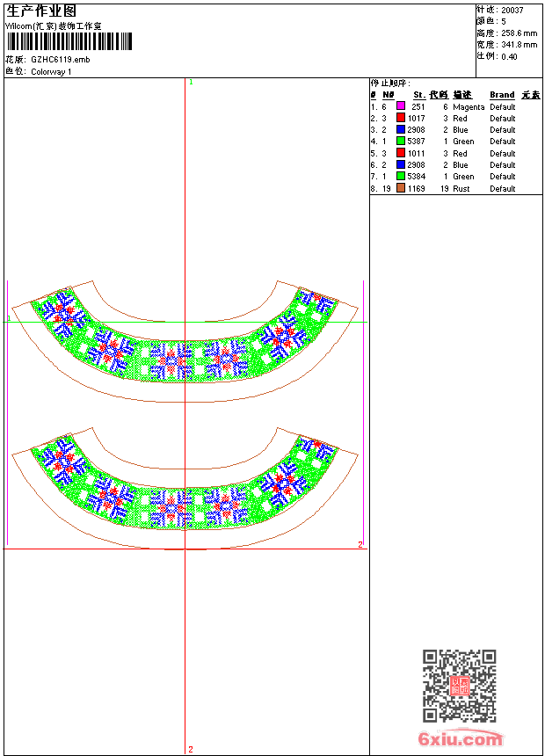Click the Magenta color swatch for thread 251
The width and height of the screenshot is (545, 756).
[x=401, y=106]
